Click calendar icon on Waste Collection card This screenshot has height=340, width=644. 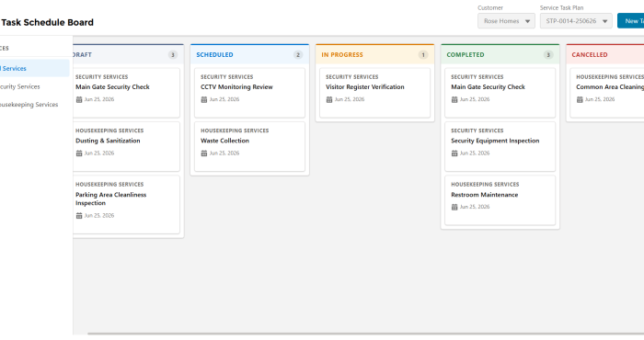[203, 153]
